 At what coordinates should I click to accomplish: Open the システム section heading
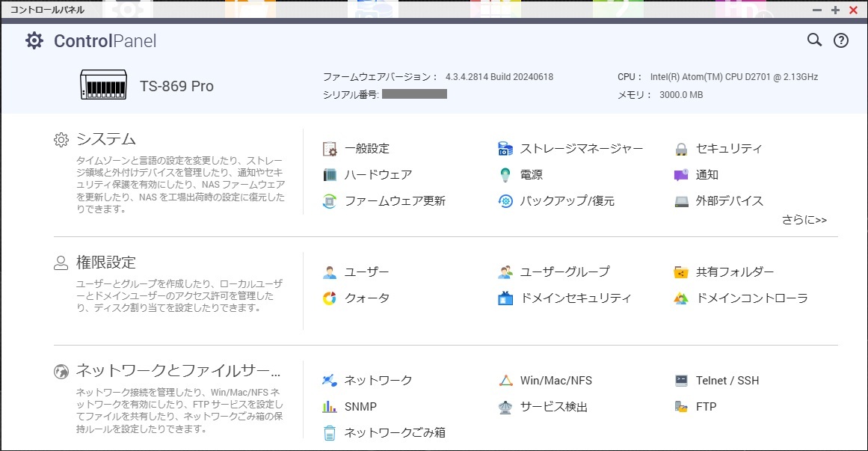(x=106, y=138)
